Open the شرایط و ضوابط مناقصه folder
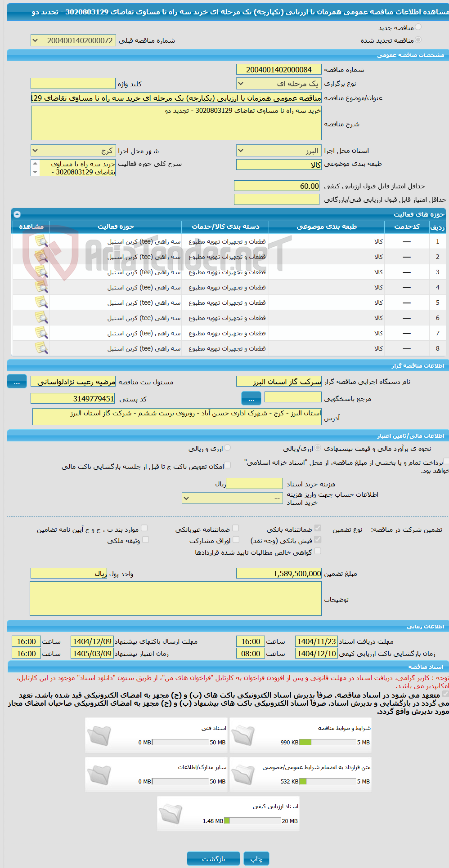449x868 pixels. 243,735
